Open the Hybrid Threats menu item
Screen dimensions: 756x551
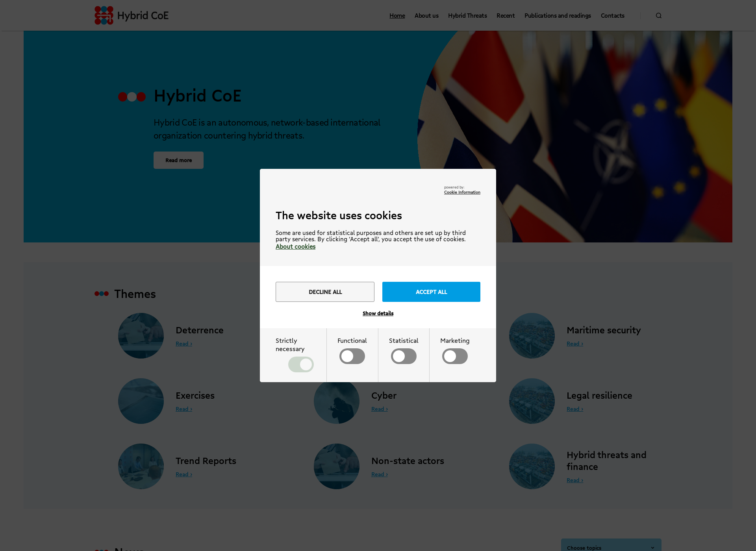(467, 15)
